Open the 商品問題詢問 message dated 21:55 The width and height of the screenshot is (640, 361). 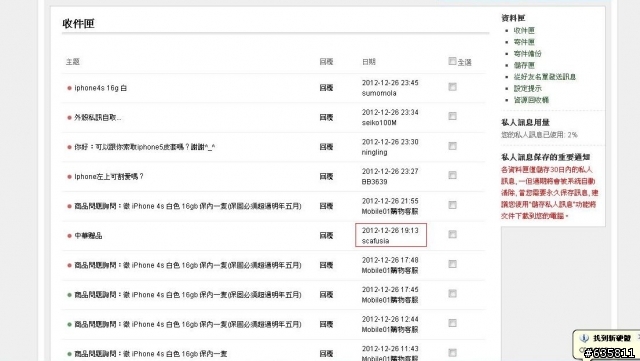pyautogui.click(x=188, y=206)
